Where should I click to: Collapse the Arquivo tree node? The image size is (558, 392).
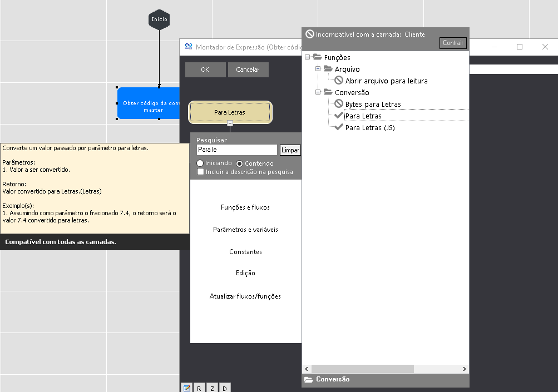click(x=318, y=69)
